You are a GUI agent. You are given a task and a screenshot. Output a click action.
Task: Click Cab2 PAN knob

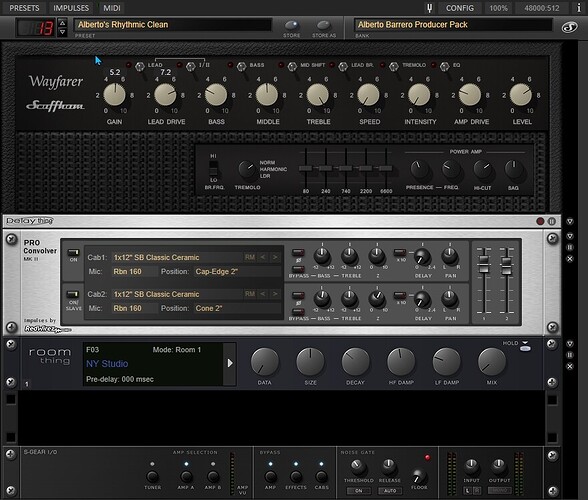[x=449, y=299]
